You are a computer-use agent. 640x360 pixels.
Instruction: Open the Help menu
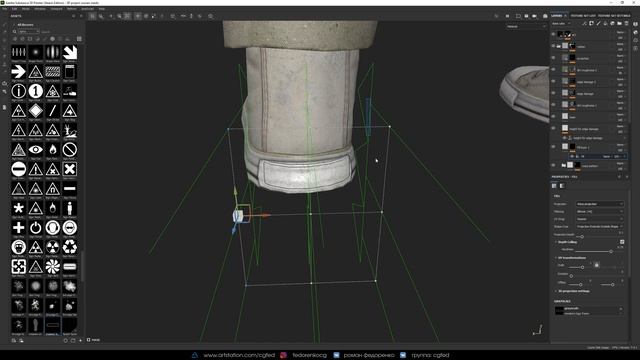(102, 9)
